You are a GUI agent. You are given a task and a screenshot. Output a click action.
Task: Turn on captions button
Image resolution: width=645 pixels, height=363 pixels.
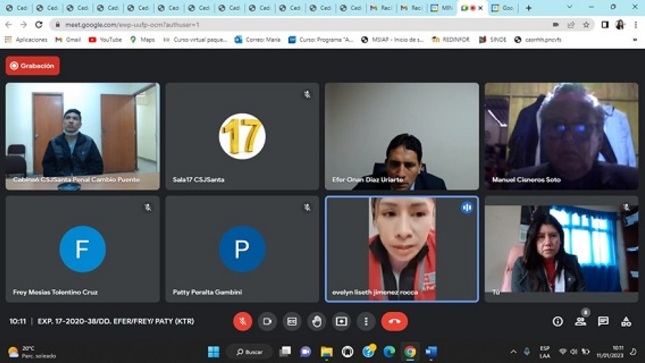[x=292, y=321]
